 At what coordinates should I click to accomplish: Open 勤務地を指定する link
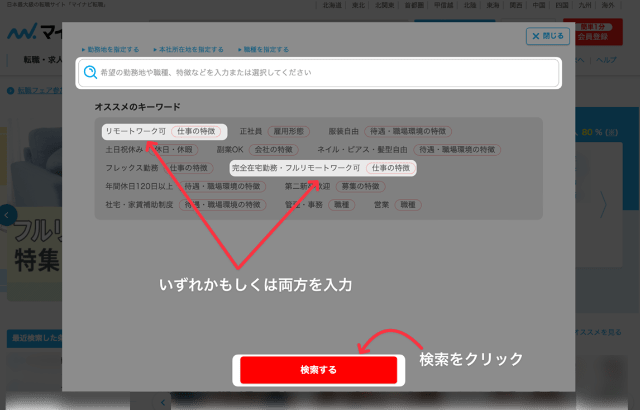pyautogui.click(x=111, y=49)
